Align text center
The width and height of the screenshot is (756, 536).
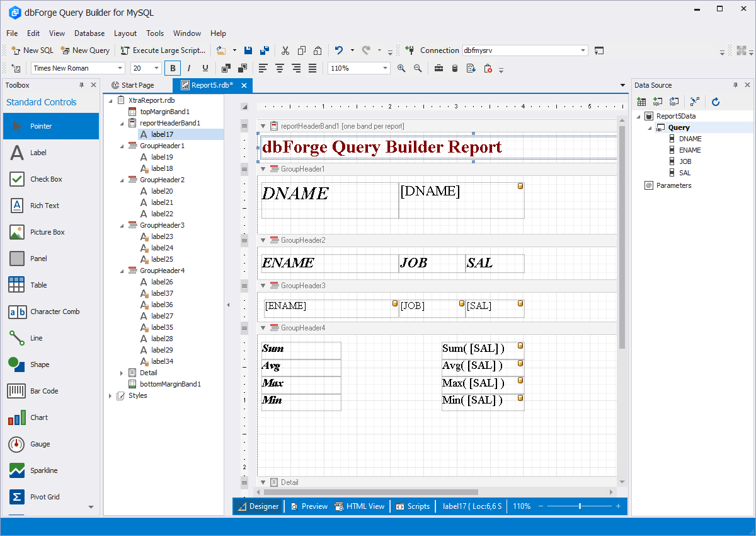tap(280, 68)
